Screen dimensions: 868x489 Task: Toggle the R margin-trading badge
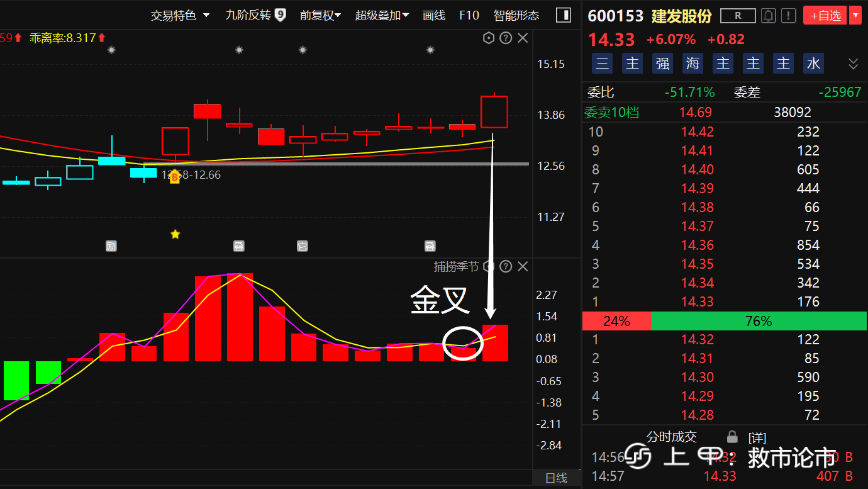pos(738,16)
